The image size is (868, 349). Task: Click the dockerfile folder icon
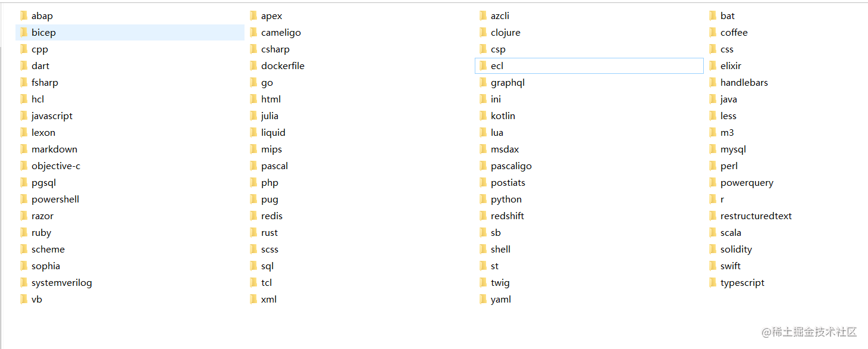tap(253, 66)
